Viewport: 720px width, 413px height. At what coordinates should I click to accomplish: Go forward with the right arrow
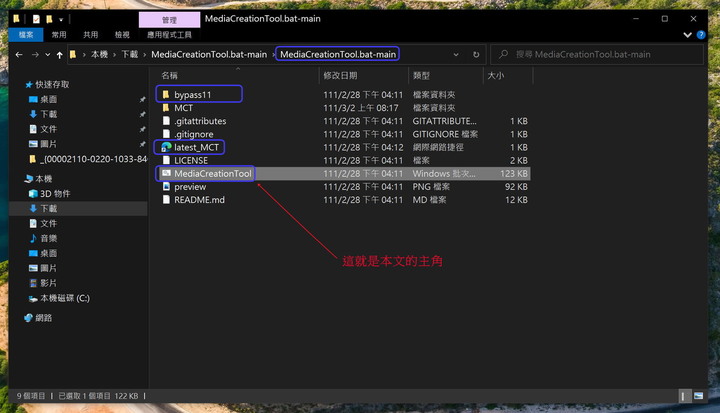35,55
